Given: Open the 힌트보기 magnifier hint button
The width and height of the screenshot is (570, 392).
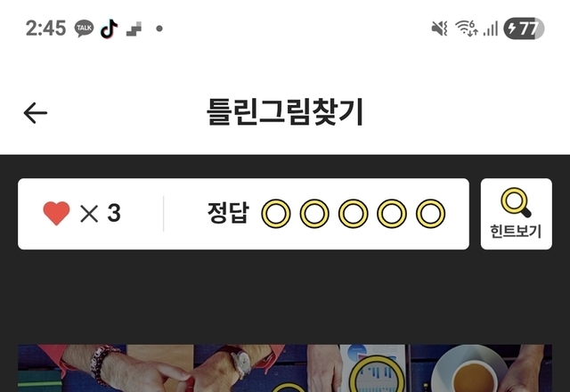Looking at the screenshot, I should pos(517,214).
